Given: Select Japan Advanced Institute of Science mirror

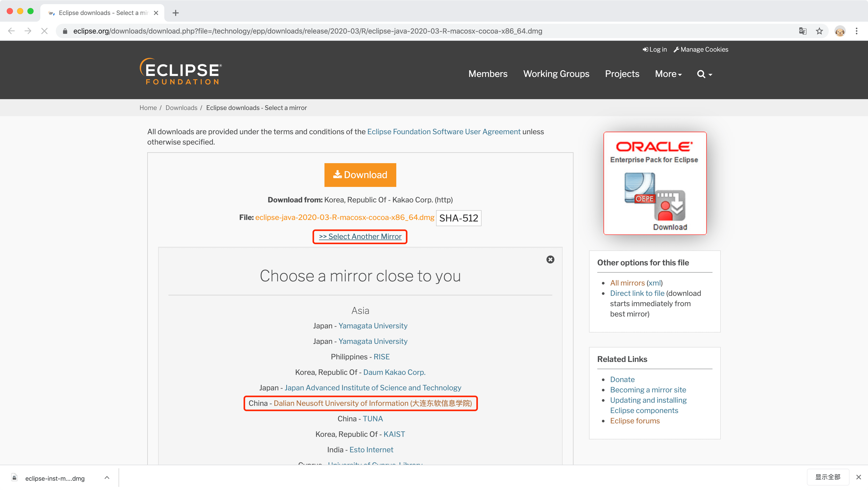Looking at the screenshot, I should click(x=373, y=388).
